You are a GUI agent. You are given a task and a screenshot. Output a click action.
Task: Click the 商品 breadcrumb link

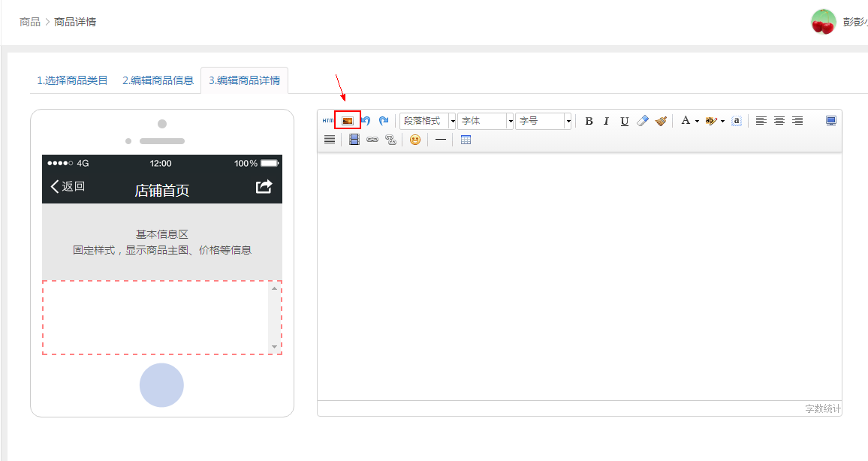(30, 22)
